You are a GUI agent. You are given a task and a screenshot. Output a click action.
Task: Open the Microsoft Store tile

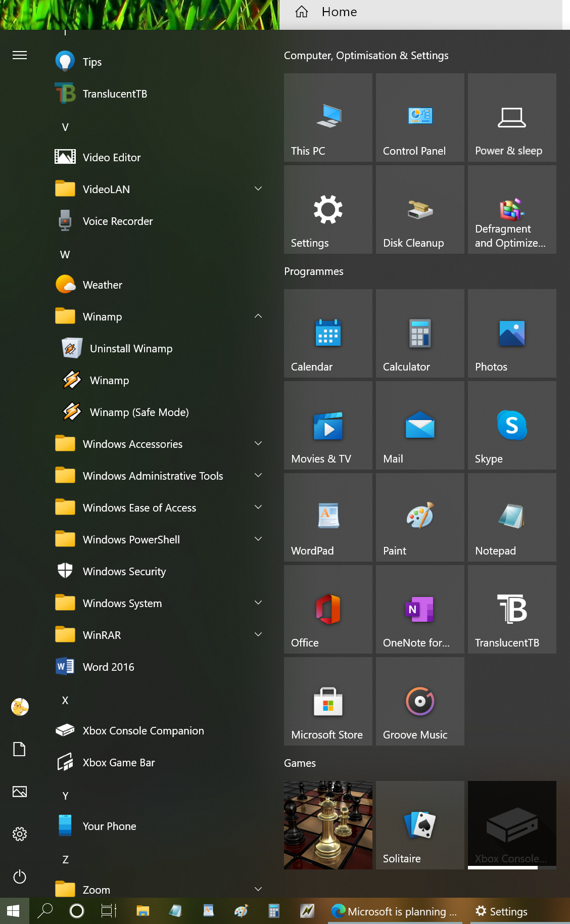tap(328, 701)
